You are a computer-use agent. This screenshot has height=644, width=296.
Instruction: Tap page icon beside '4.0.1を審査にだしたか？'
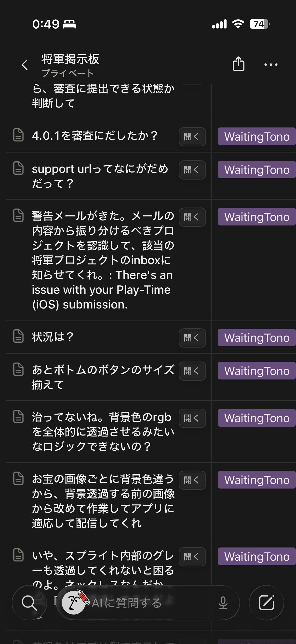click(x=18, y=135)
